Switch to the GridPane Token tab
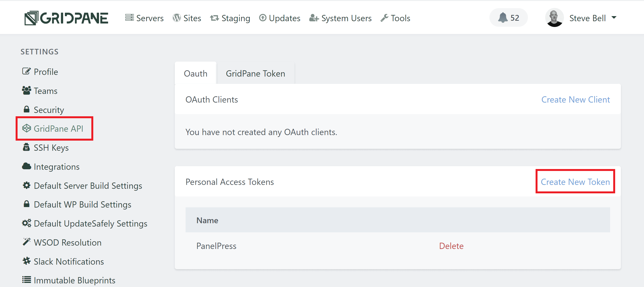This screenshot has height=287, width=644. pyautogui.click(x=256, y=73)
